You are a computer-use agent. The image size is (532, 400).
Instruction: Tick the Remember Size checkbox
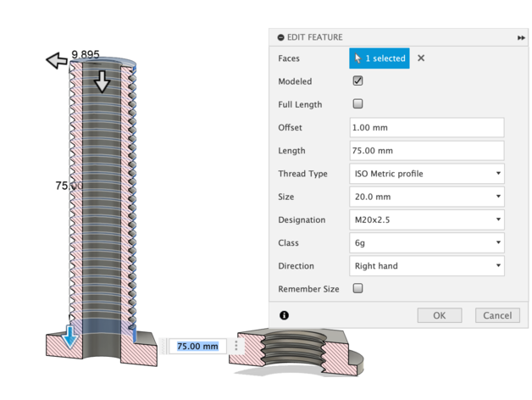coord(357,289)
